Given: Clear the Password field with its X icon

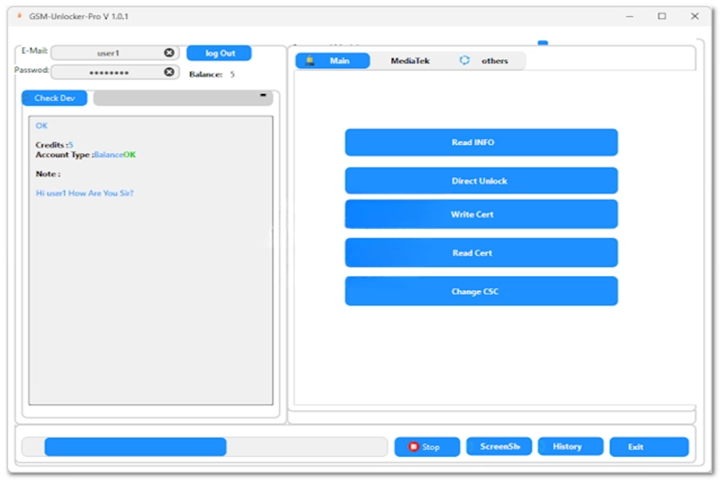Looking at the screenshot, I should [169, 72].
